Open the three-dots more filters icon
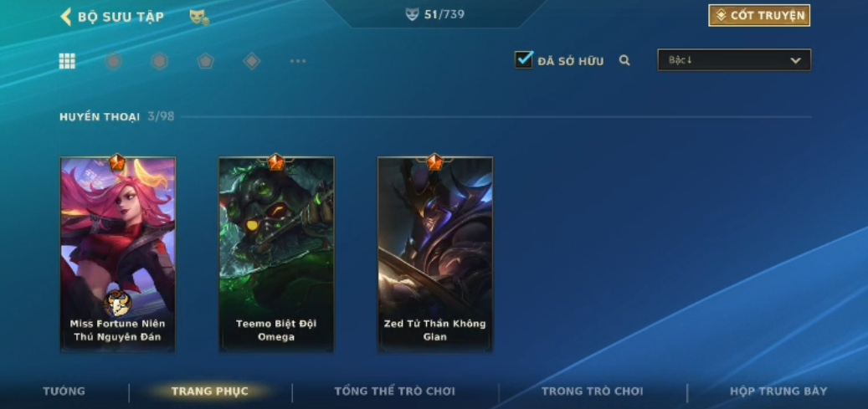868x409 pixels. tap(298, 61)
